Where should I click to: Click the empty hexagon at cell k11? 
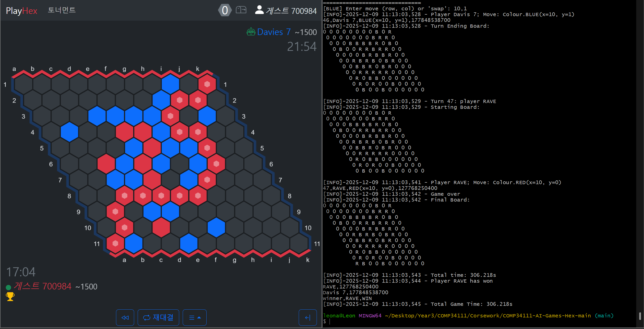(x=299, y=243)
